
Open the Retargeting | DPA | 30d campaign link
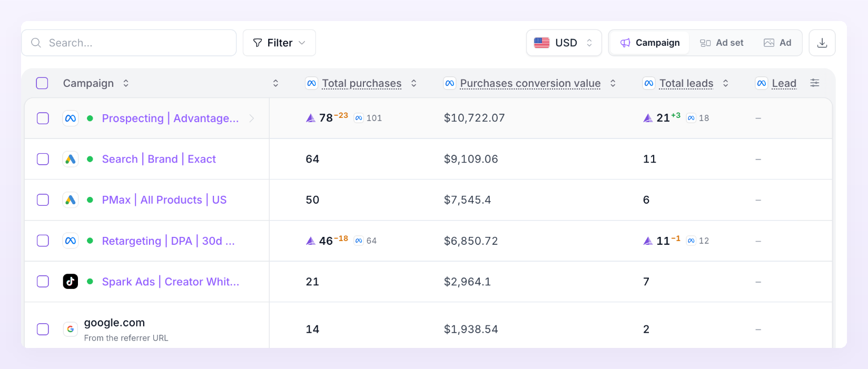click(x=169, y=241)
